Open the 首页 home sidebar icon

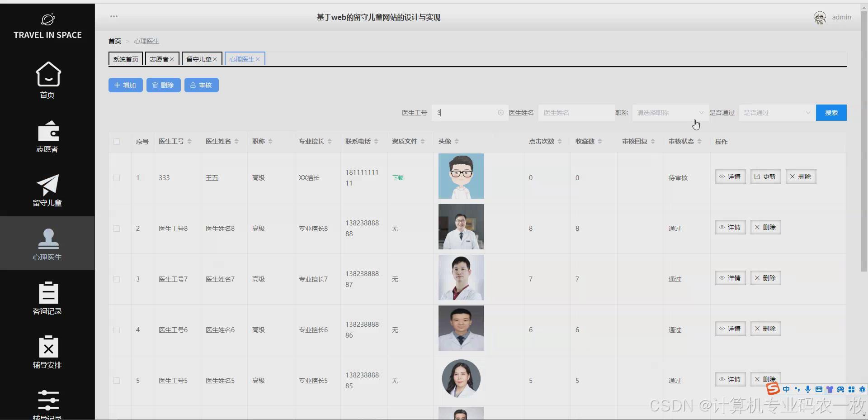[x=48, y=74]
